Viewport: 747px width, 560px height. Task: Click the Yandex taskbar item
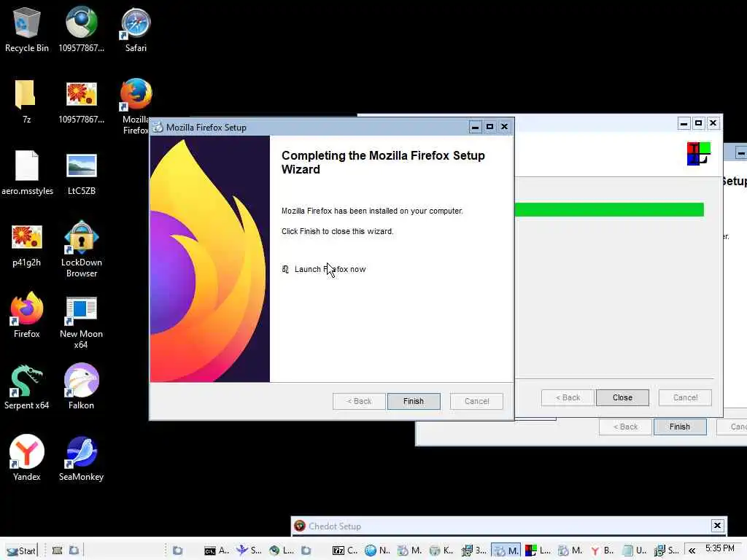click(x=602, y=551)
